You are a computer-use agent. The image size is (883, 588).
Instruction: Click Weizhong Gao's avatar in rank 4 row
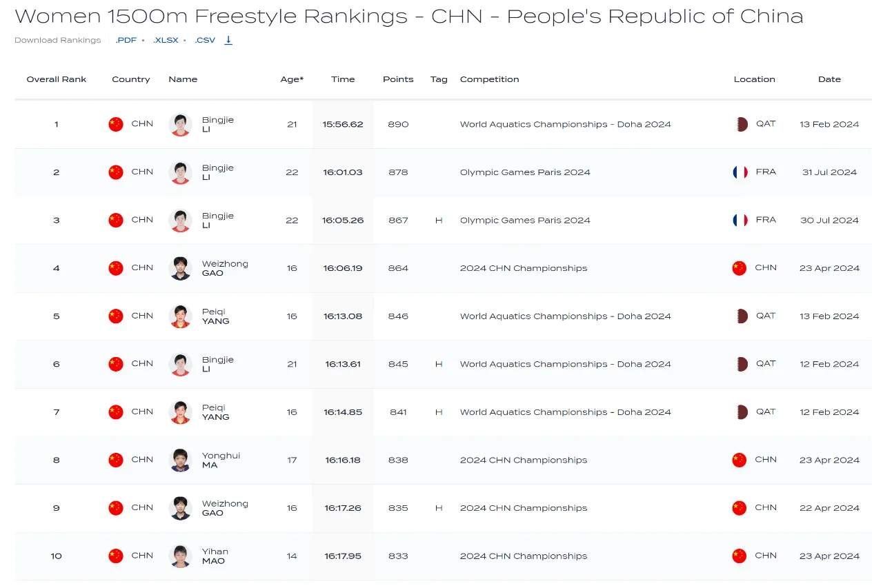180,268
